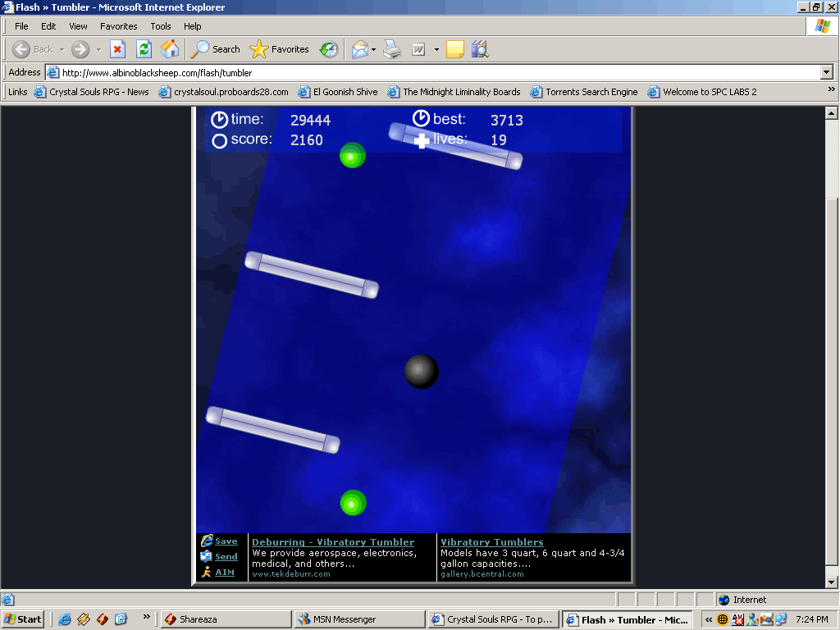Open the Edit button dropdown arrow

436,49
